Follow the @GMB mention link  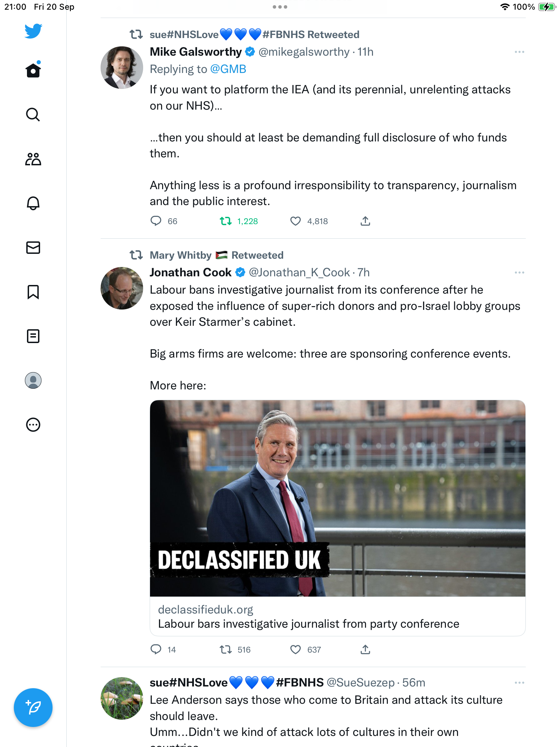coord(228,69)
